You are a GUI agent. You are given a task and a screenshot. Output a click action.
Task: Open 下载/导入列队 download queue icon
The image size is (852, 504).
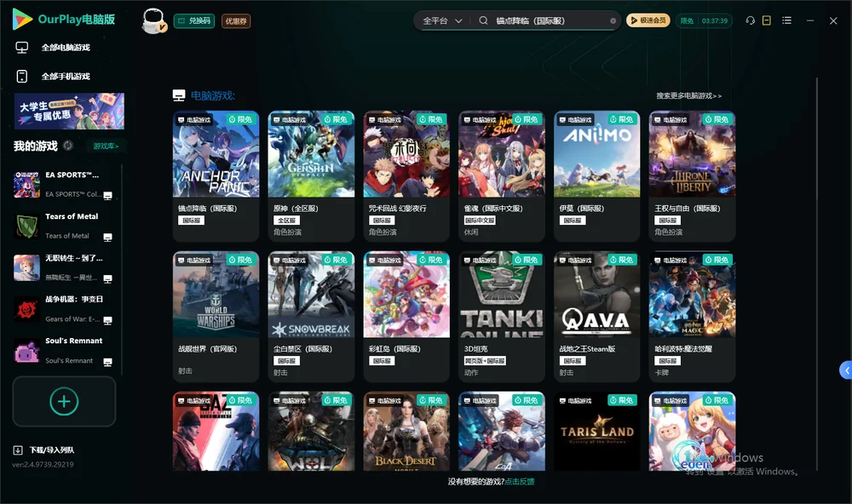(x=18, y=450)
